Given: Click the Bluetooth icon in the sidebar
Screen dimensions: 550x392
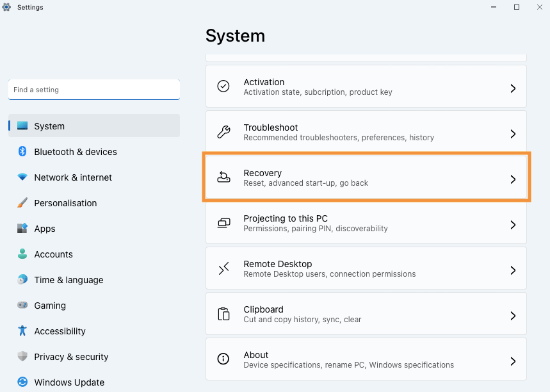Looking at the screenshot, I should pos(22,152).
